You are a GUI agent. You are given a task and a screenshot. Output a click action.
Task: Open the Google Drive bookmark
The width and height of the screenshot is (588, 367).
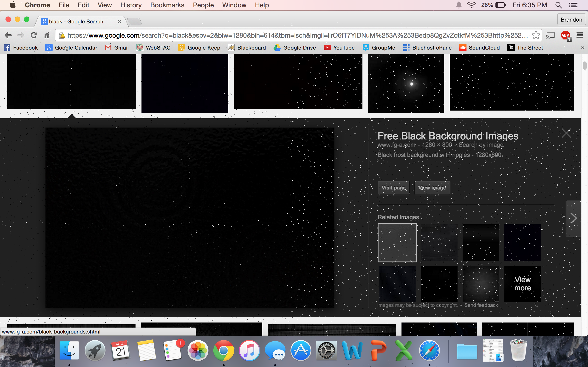295,48
